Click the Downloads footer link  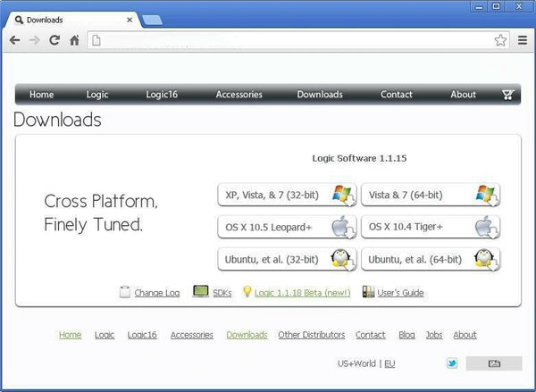click(x=247, y=335)
